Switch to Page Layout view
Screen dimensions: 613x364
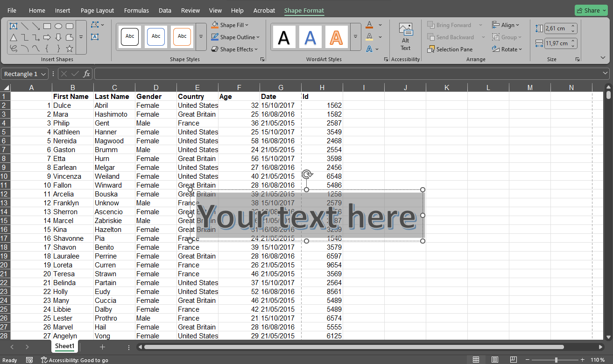(x=495, y=360)
